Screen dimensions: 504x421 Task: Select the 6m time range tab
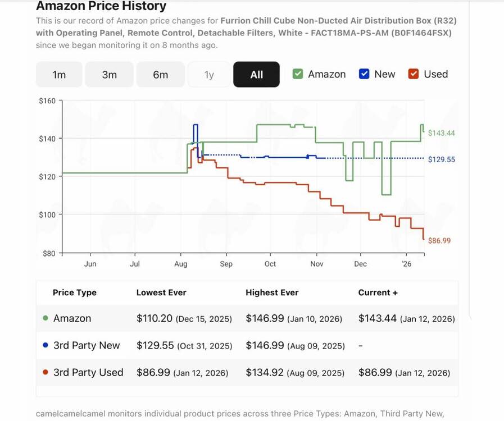[160, 75]
